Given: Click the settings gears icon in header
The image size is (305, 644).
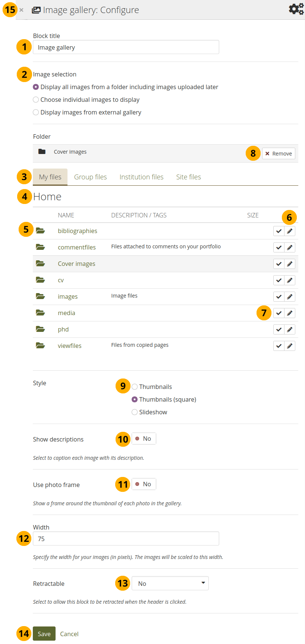Looking at the screenshot, I should click(x=296, y=9).
